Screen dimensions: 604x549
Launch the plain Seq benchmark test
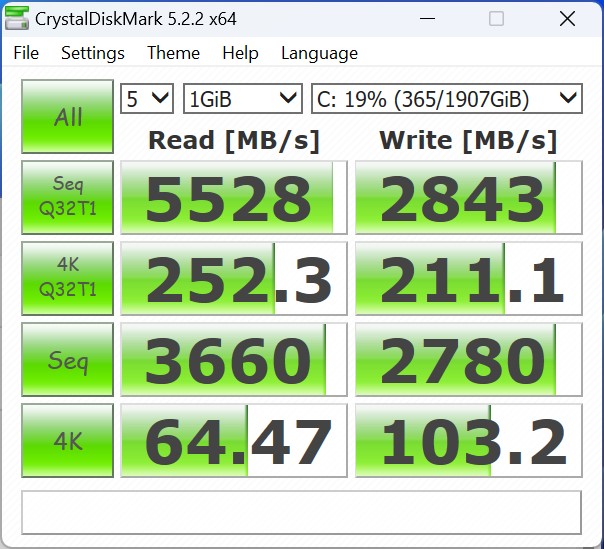point(68,359)
